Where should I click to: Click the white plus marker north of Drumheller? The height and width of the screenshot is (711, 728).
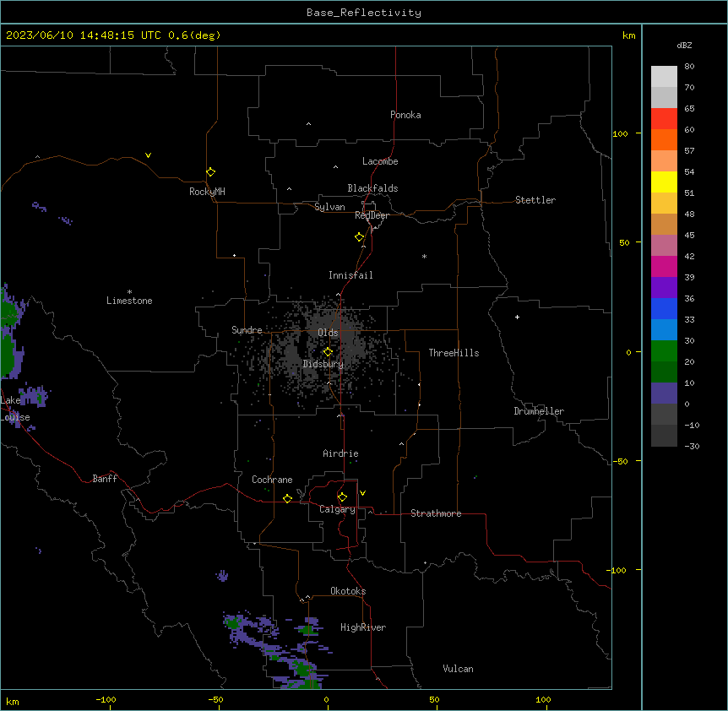coord(517,317)
